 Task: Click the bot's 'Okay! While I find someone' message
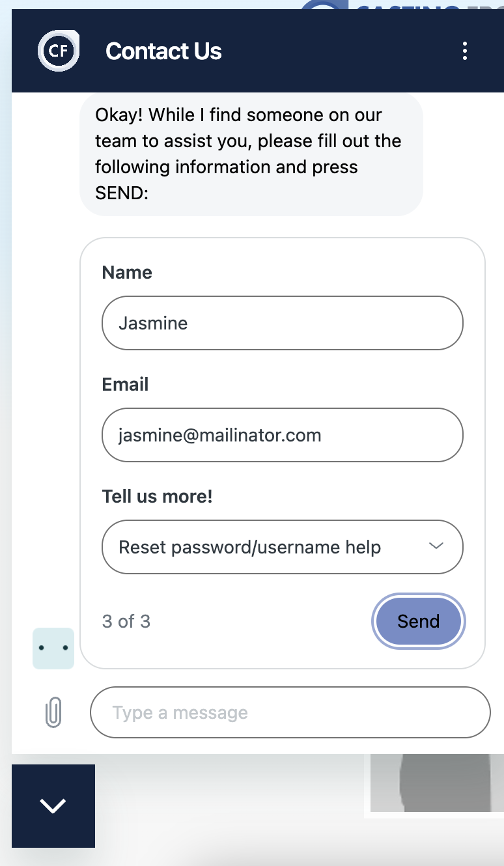click(x=251, y=154)
